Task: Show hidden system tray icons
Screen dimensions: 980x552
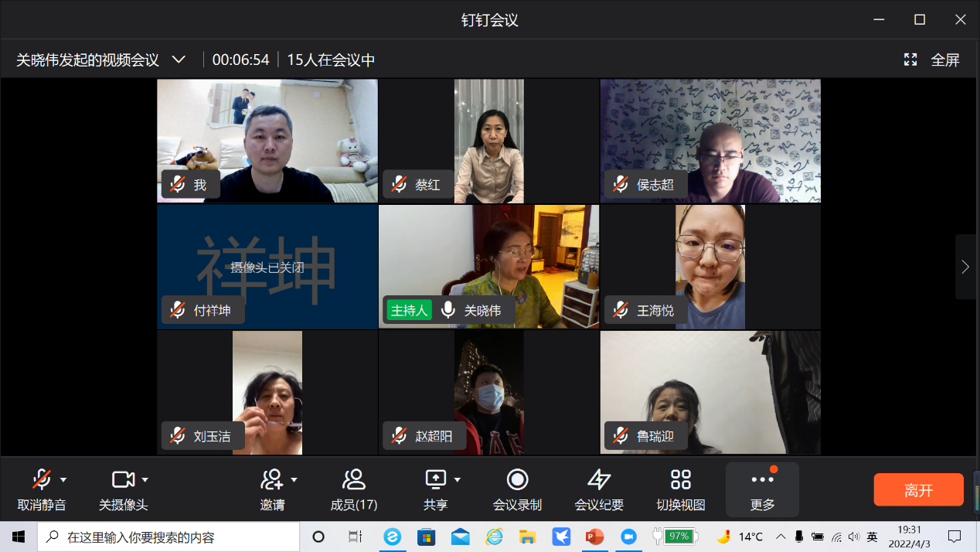Action: (781, 537)
